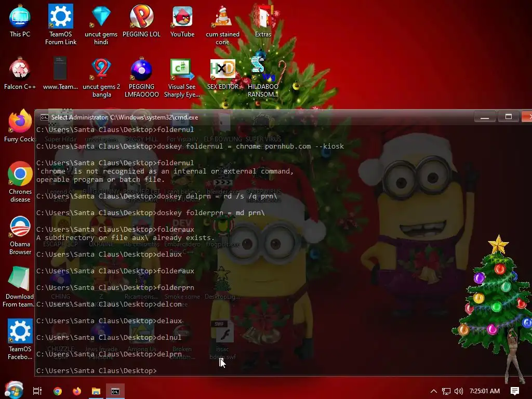Click the cmd window title text
This screenshot has height=399, width=532.
(x=125, y=117)
